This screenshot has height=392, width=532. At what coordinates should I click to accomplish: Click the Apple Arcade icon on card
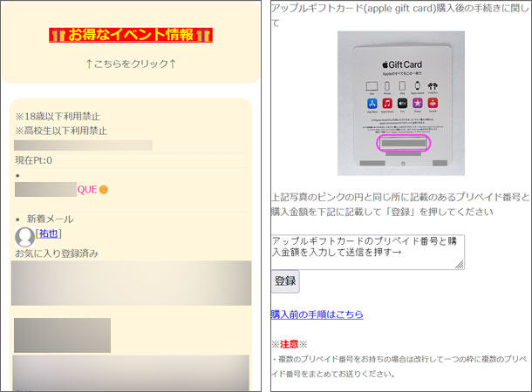pyautogui.click(x=431, y=104)
